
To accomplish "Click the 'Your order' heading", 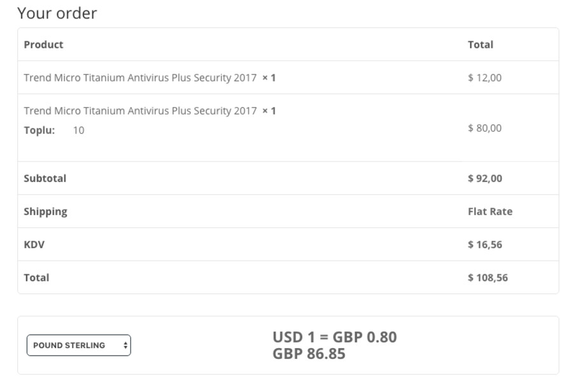I will [x=57, y=13].
